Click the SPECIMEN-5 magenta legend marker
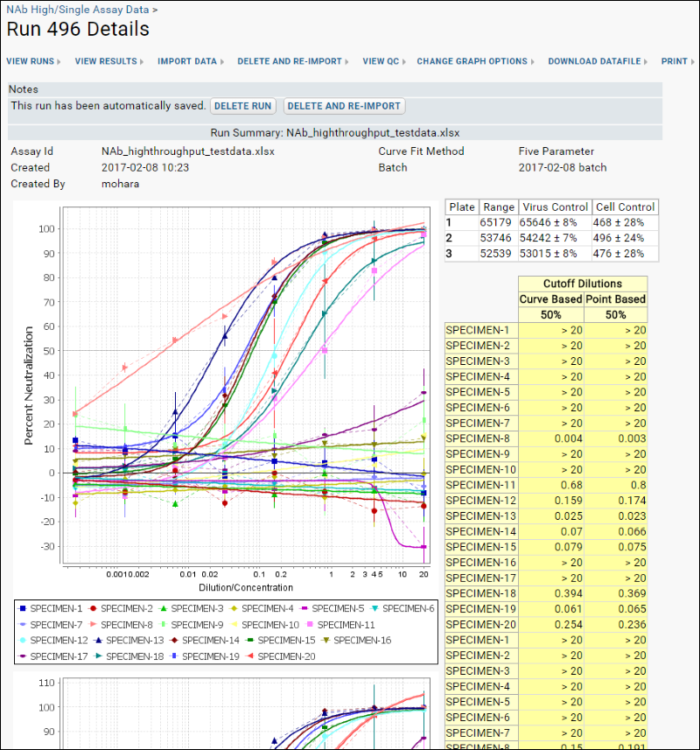Screen dimensions: 700x750 (x=304, y=609)
